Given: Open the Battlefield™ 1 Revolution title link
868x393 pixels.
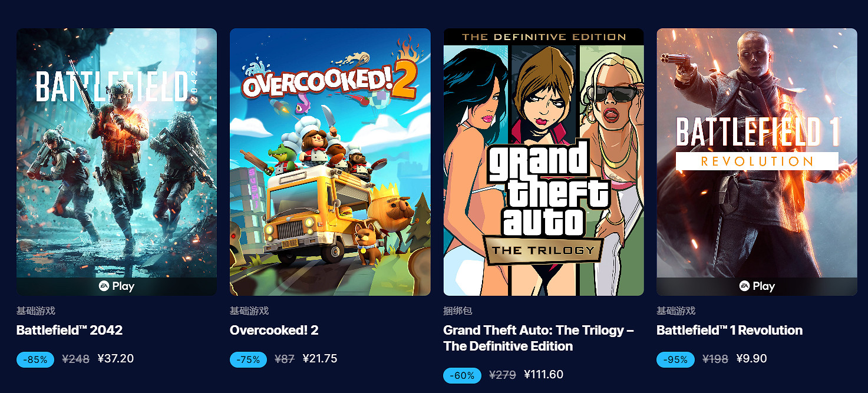Looking at the screenshot, I should point(730,331).
